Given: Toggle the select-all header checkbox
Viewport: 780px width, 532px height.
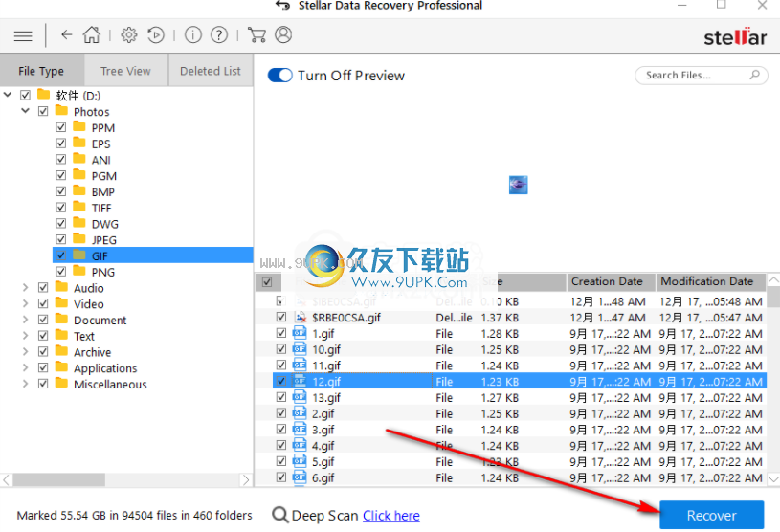Looking at the screenshot, I should click(267, 282).
